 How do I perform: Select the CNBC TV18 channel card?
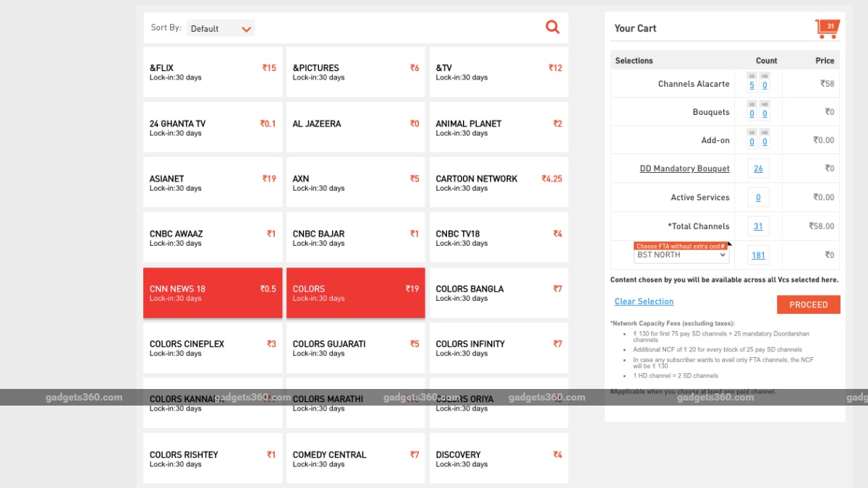coord(499,237)
